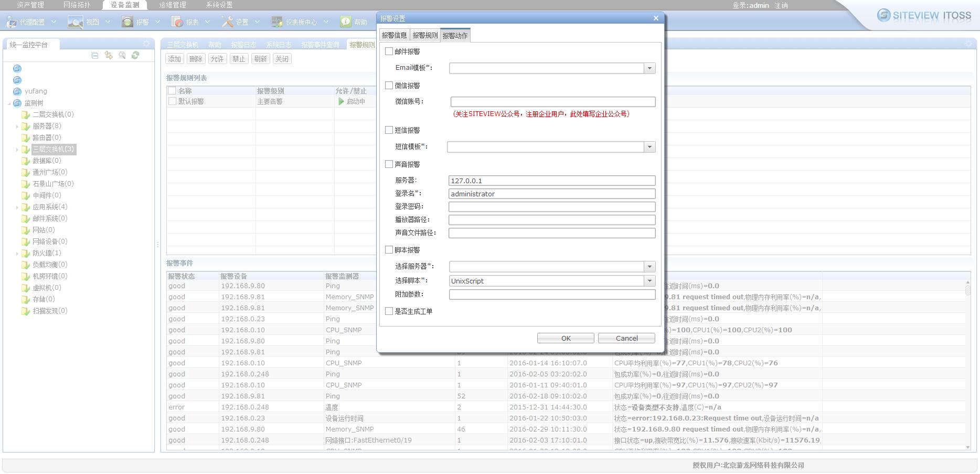The width and height of the screenshot is (980, 474).
Task: Enable the 短信报警 checkbox
Action: click(x=389, y=130)
